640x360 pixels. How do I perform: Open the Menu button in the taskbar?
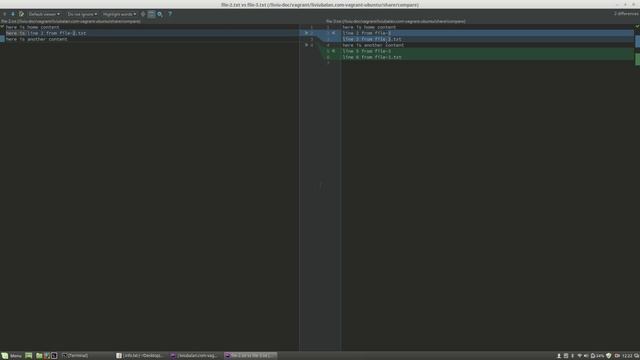[x=11, y=356]
